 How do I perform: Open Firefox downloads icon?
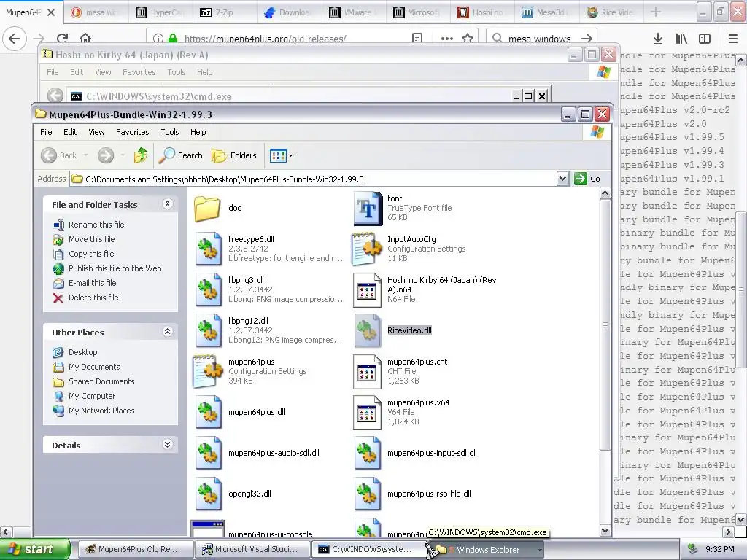tap(658, 39)
